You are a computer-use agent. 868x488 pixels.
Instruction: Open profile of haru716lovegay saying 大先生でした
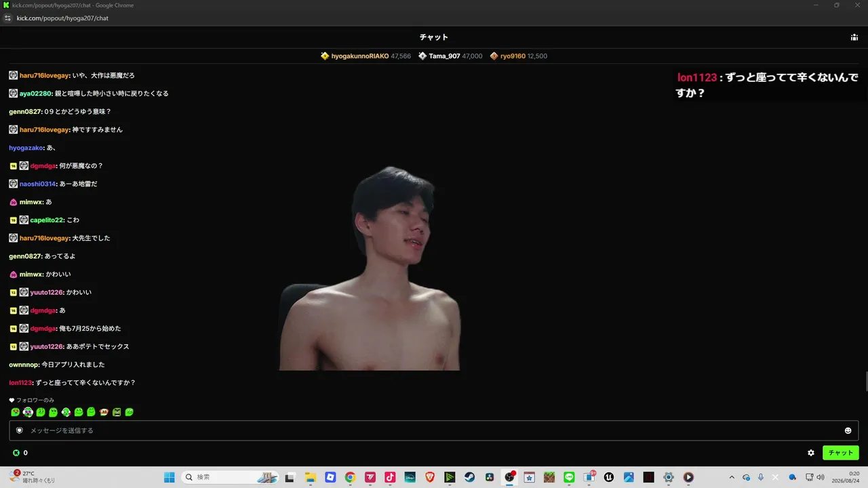(44, 239)
